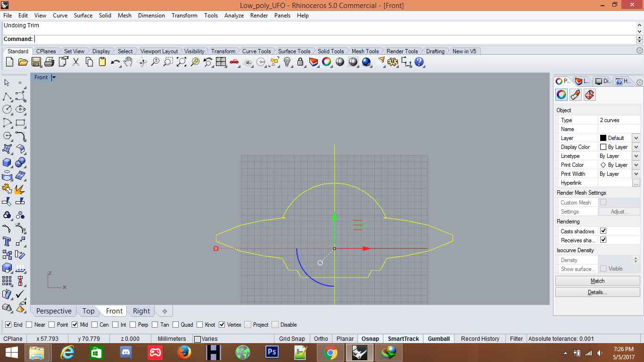Add a viewport tab with the plus button
The height and width of the screenshot is (362, 644).
[x=165, y=311]
